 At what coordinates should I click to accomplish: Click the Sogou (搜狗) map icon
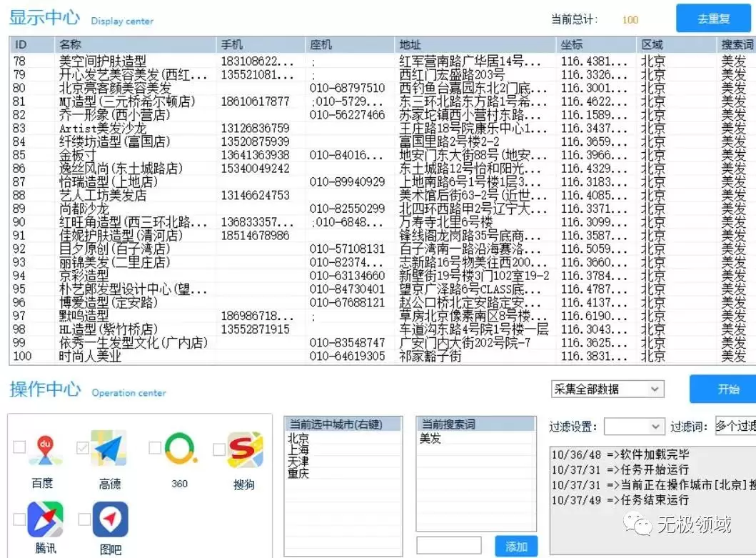tap(245, 449)
